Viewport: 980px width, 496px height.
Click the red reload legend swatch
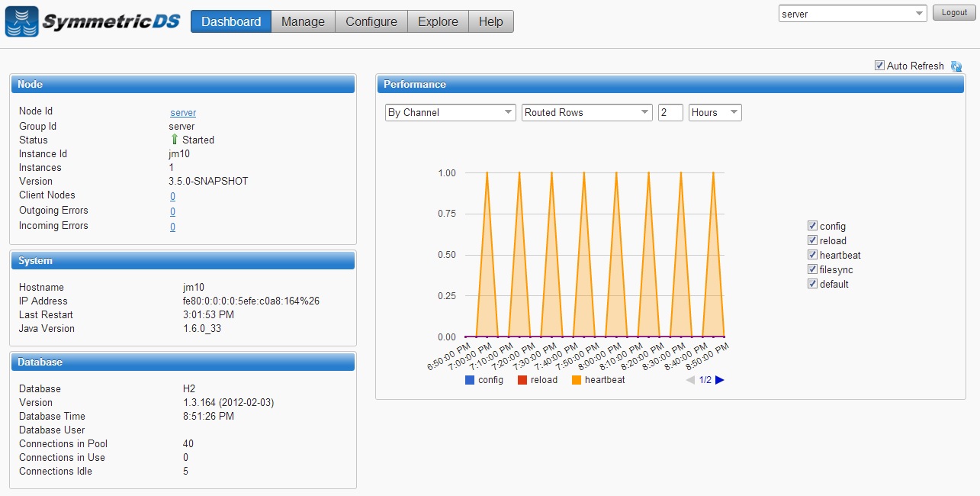[522, 380]
